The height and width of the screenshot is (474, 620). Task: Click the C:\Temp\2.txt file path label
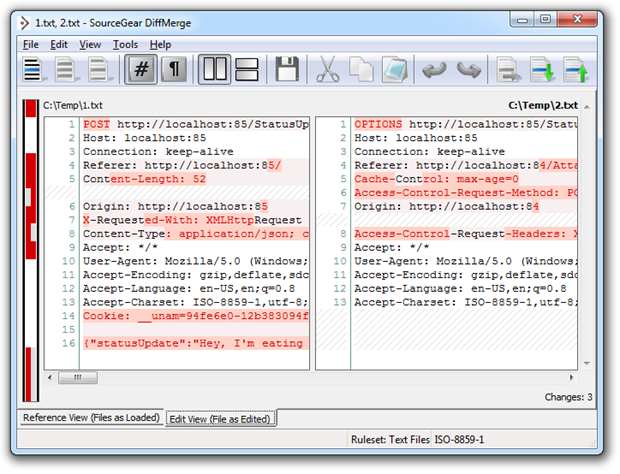pyautogui.click(x=543, y=106)
